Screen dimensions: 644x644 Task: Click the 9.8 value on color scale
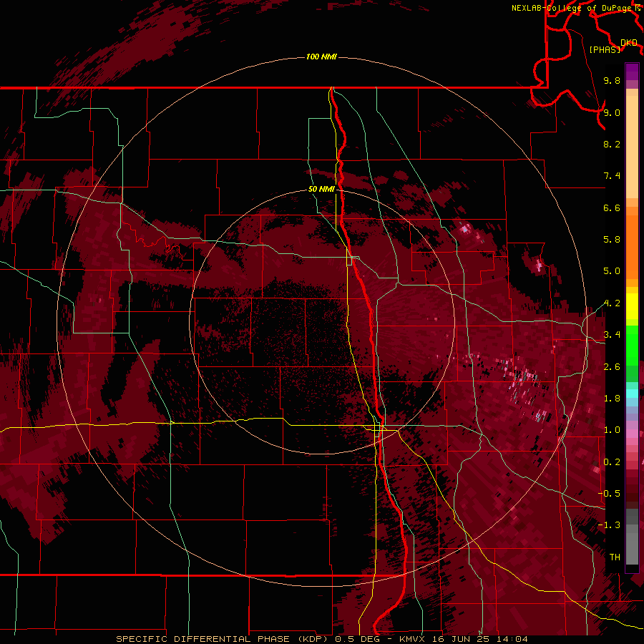point(612,80)
